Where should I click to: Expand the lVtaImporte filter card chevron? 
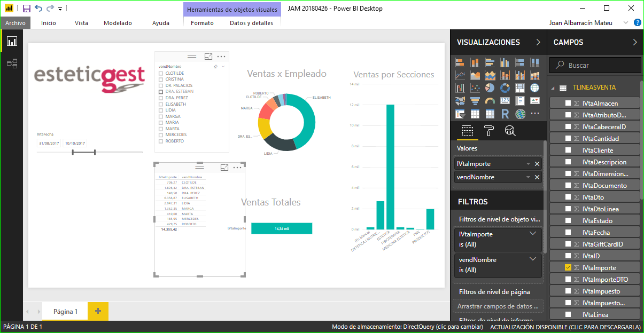point(532,234)
